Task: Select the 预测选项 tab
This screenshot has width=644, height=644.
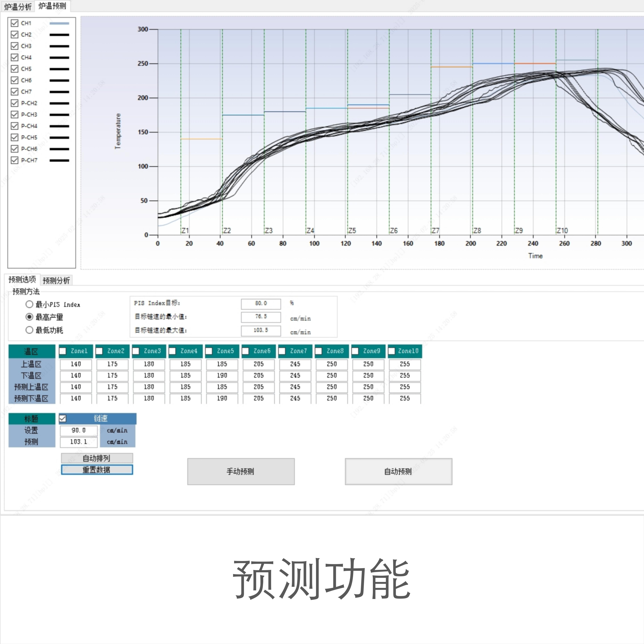Action: coord(22,279)
